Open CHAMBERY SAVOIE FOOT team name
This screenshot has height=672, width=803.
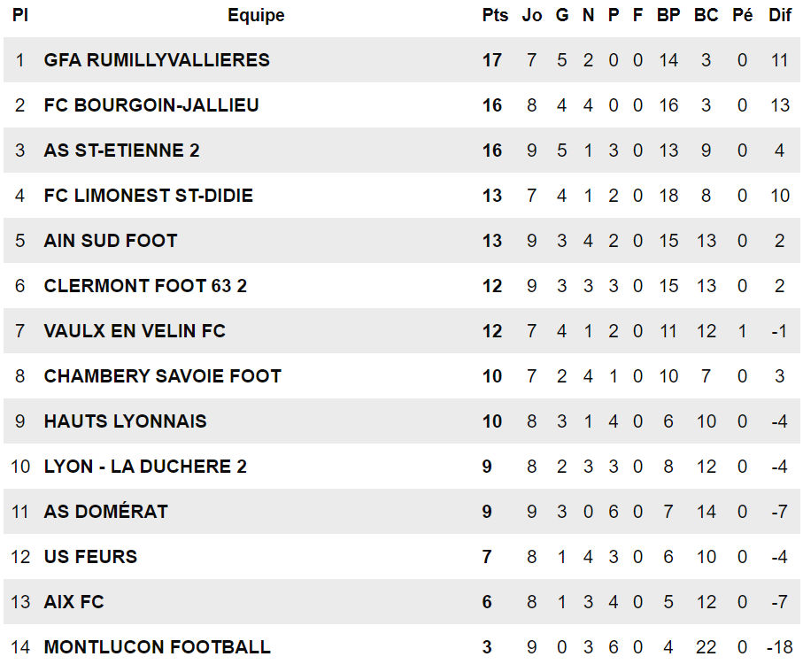coord(163,375)
